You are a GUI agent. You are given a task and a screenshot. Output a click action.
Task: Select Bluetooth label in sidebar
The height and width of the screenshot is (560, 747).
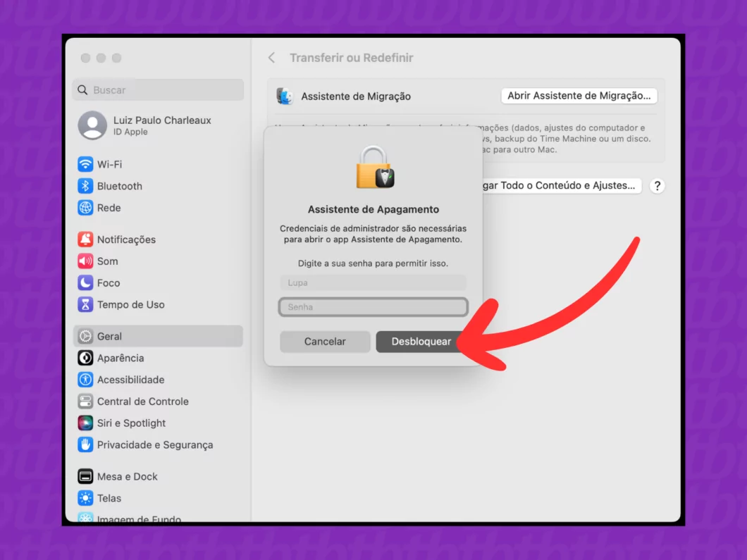[x=120, y=186]
